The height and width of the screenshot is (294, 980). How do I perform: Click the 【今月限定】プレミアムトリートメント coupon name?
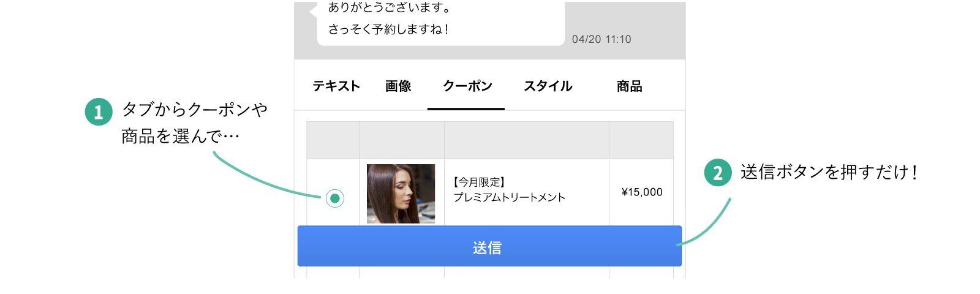click(x=509, y=190)
